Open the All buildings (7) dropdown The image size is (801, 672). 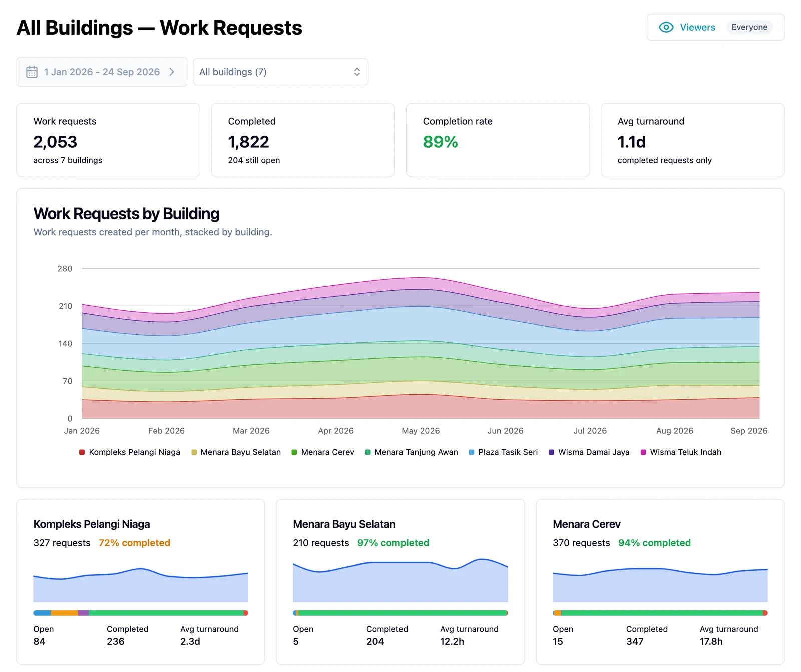[280, 72]
